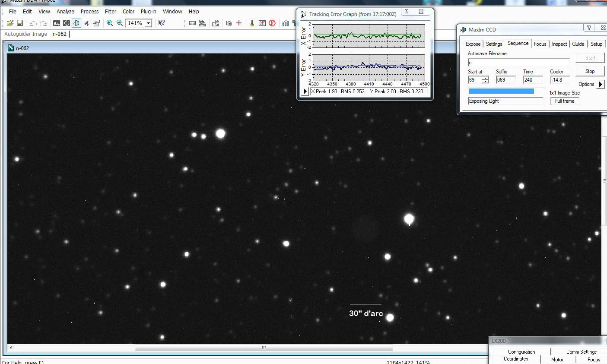Switch to the Focus tab
This screenshot has width=607, height=364.
pyautogui.click(x=540, y=44)
